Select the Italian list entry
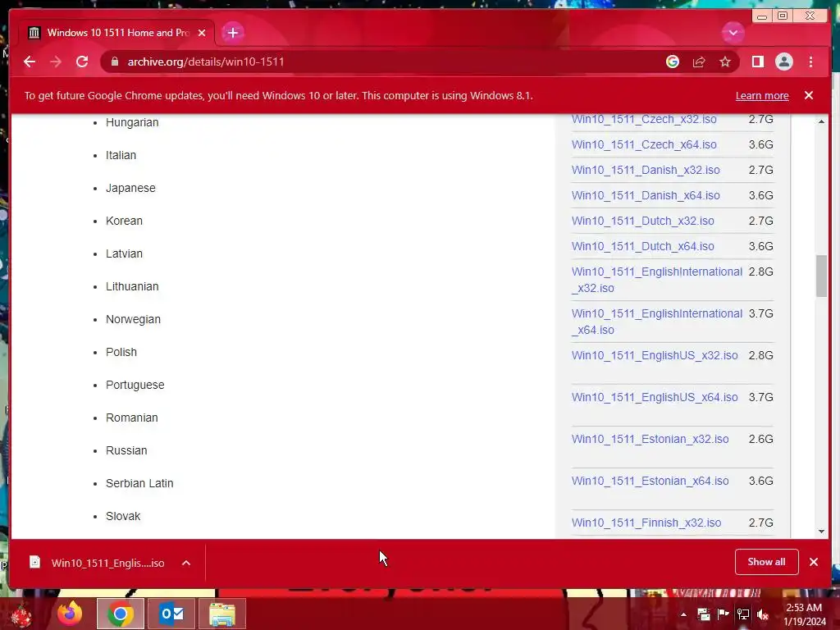The width and height of the screenshot is (840, 630). coord(121,155)
